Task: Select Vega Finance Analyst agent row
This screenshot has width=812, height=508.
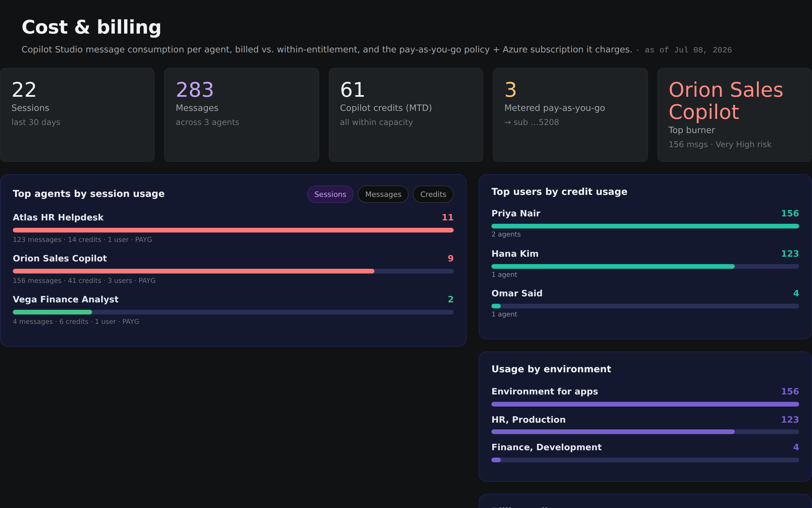Action: (233, 309)
